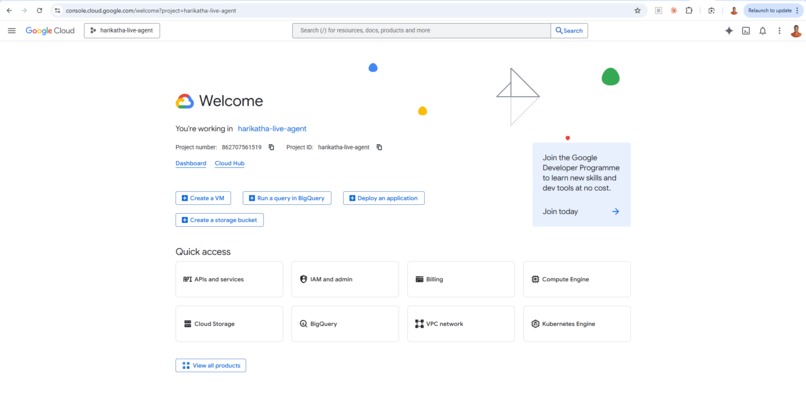Click the orange extension icon in toolbar
Image resolution: width=806 pixels, height=410 pixels.
[x=673, y=10]
